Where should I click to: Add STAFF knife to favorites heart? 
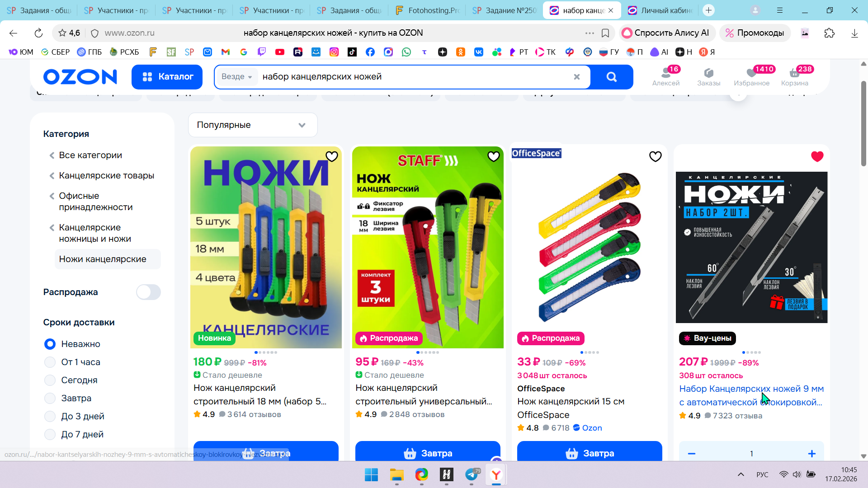click(x=493, y=156)
